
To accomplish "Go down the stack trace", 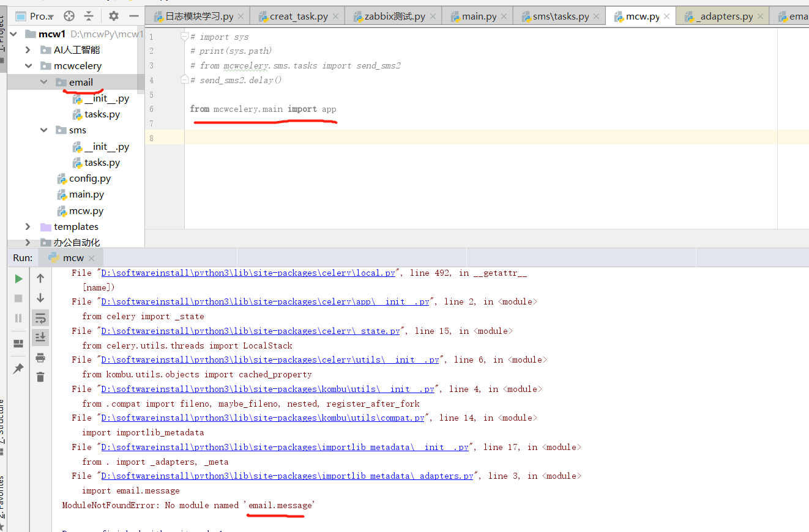I will tap(40, 298).
